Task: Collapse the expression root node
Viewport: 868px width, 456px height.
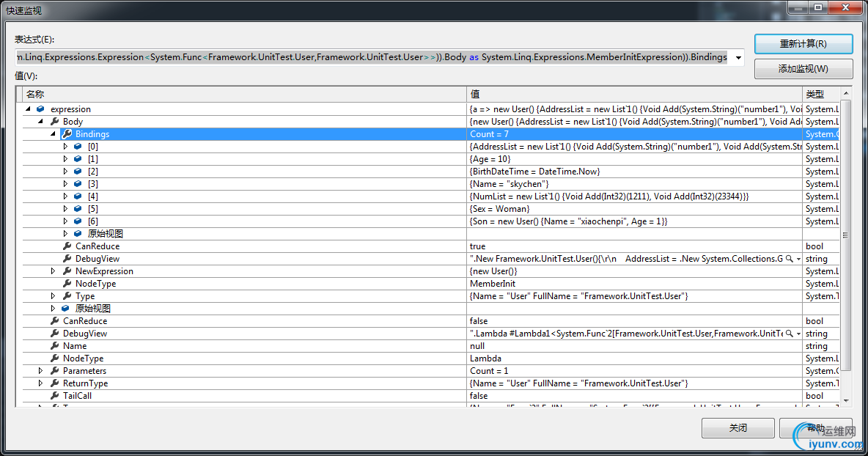Action: coord(29,109)
